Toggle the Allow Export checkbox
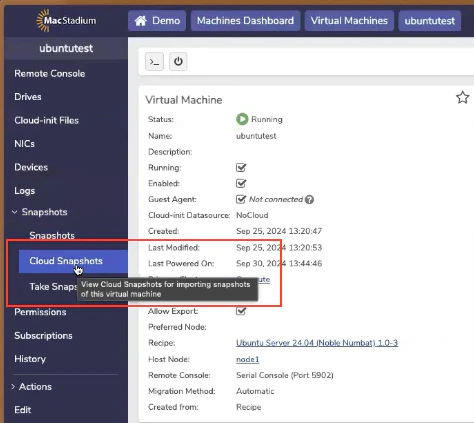474x423 pixels. pos(241,311)
